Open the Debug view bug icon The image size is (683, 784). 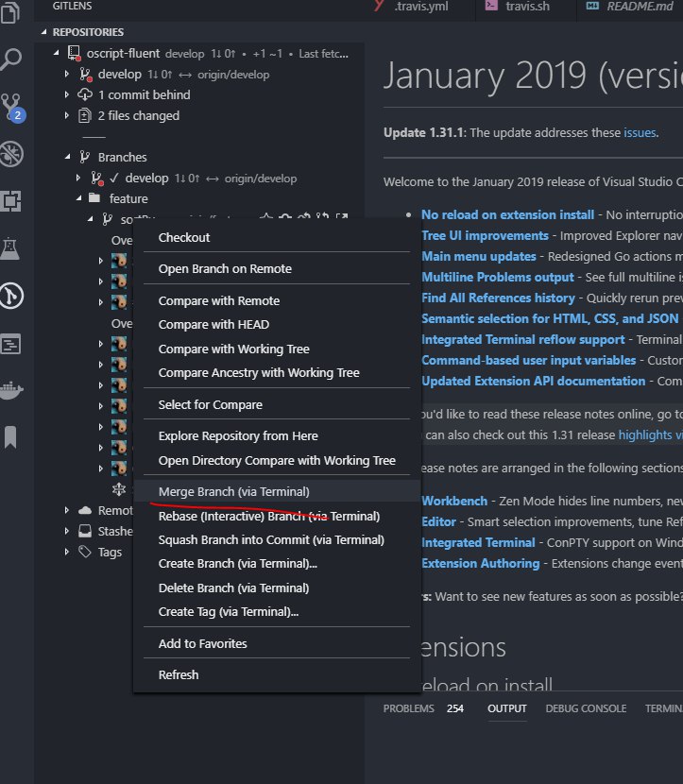tap(11, 154)
